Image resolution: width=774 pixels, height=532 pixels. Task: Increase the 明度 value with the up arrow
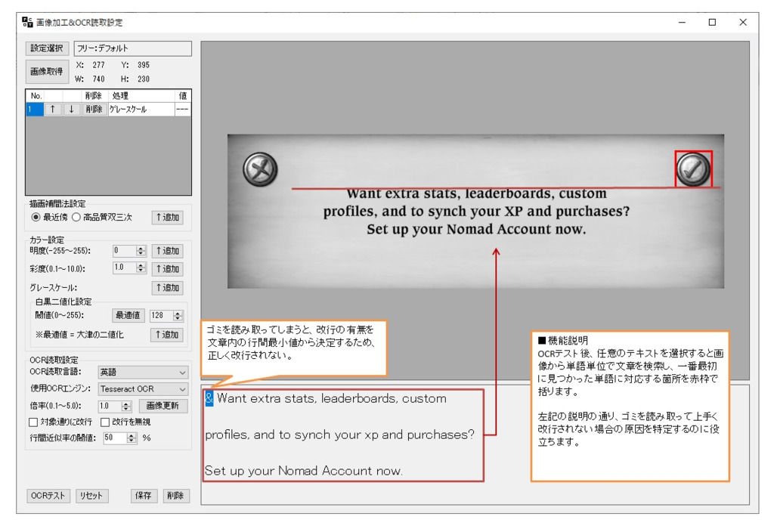141,248
